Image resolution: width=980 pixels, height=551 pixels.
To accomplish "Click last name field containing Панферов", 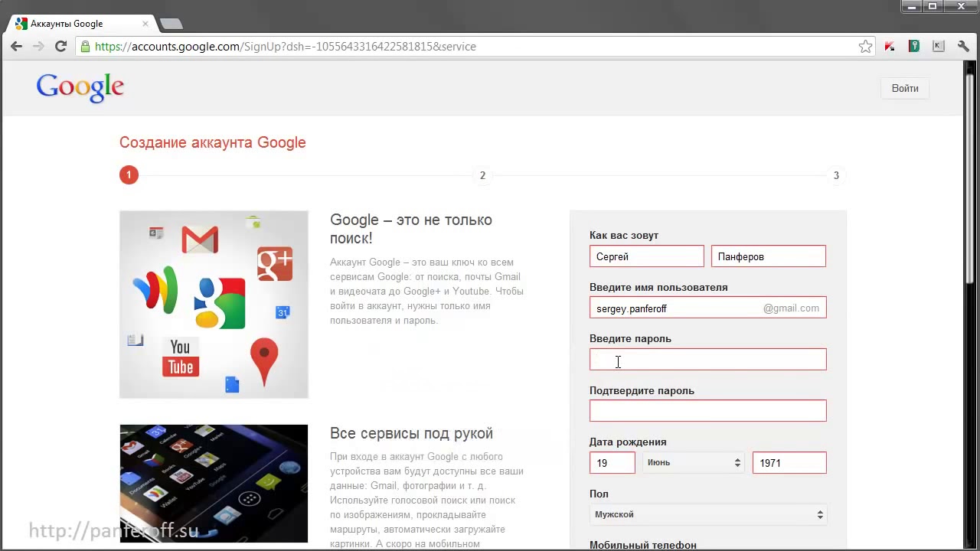I will click(769, 256).
